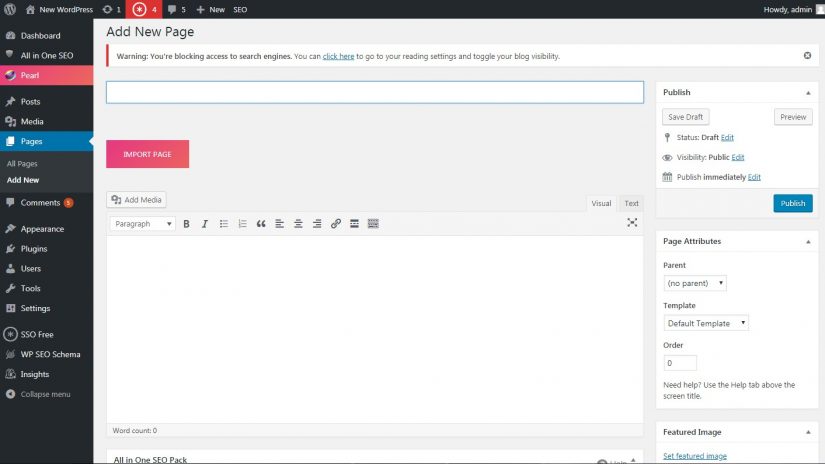825x464 pixels.
Task: Click the Add Media button
Action: (x=136, y=200)
